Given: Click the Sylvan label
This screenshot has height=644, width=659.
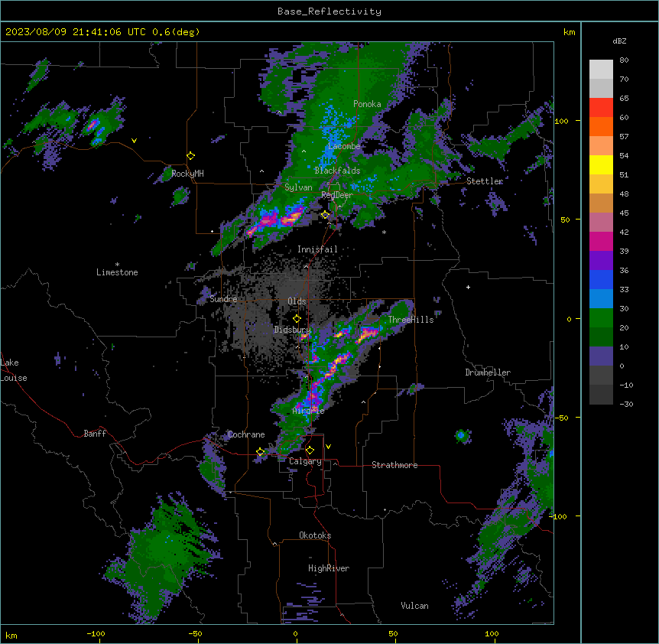Looking at the screenshot, I should [x=298, y=187].
